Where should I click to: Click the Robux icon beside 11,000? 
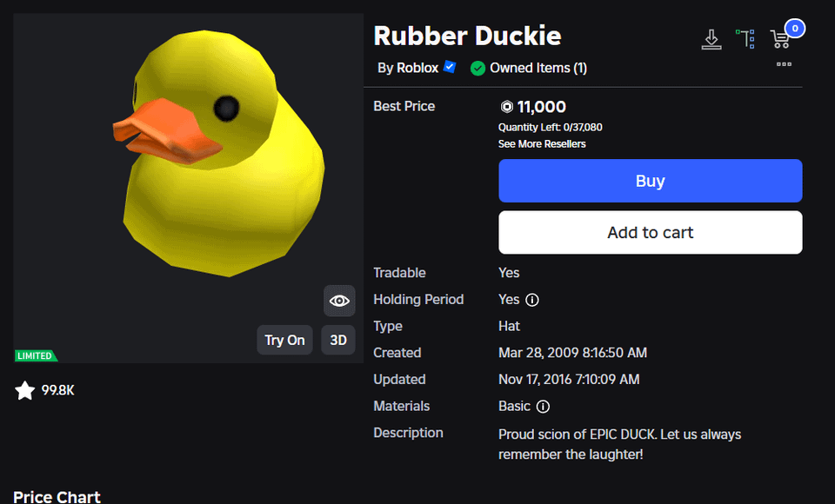[x=506, y=107]
